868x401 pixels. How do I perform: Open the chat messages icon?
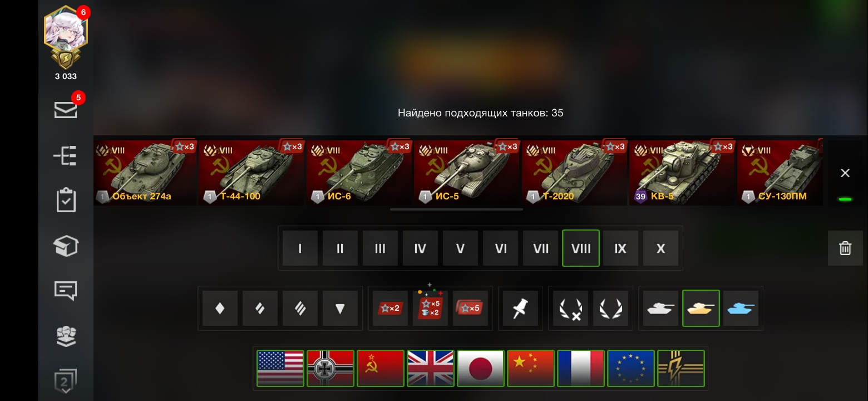click(x=66, y=291)
